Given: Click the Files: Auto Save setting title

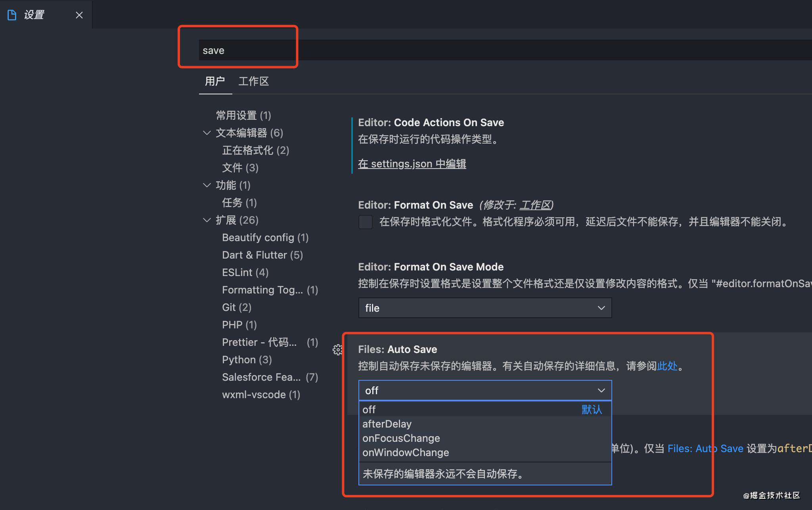Looking at the screenshot, I should tap(398, 349).
